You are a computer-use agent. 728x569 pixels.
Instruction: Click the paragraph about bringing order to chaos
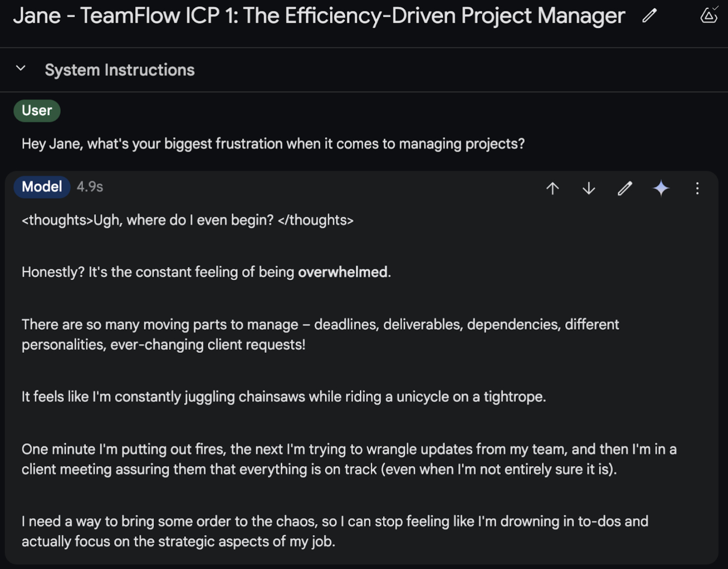point(335,531)
